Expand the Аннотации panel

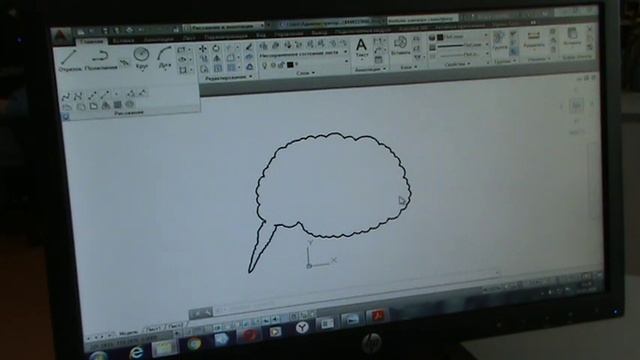(371, 69)
